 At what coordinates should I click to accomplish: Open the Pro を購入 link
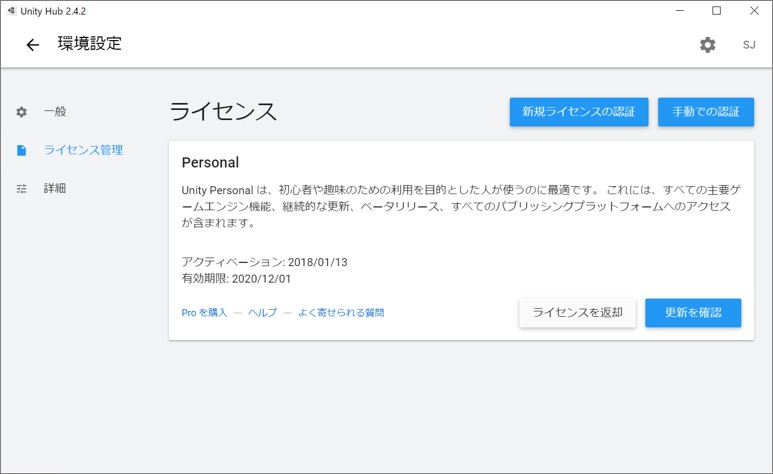pos(204,313)
